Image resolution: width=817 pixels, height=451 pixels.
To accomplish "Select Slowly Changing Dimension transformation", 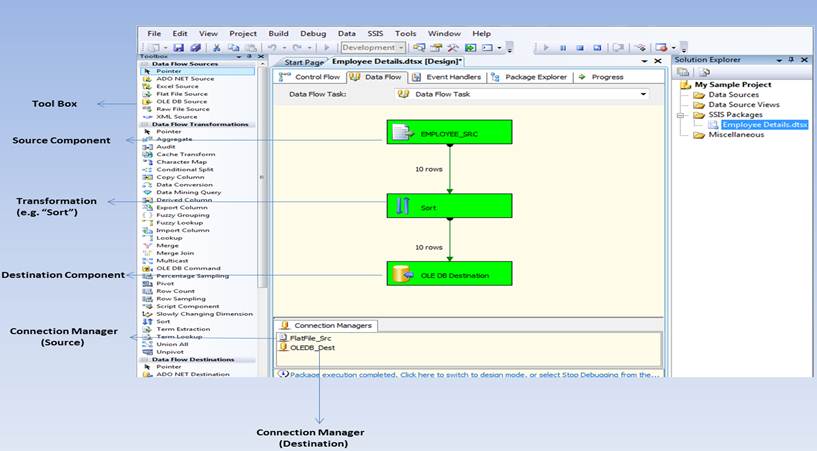I will pos(204,314).
